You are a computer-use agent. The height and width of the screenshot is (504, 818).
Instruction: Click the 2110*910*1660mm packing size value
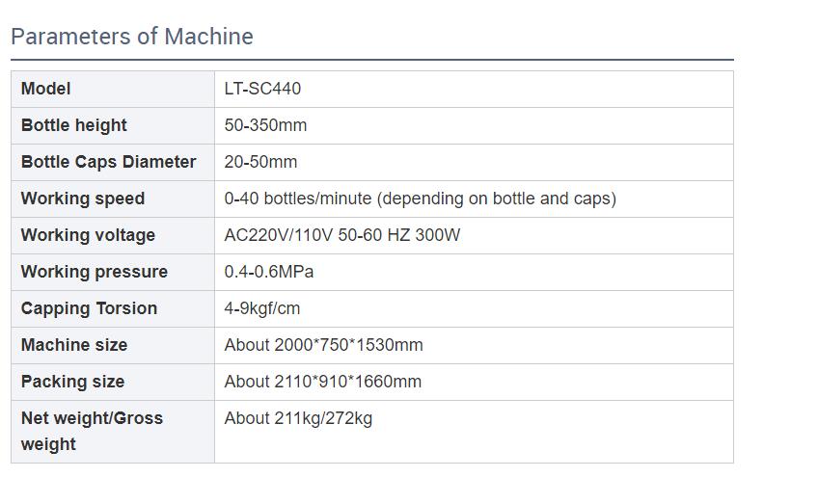point(322,382)
